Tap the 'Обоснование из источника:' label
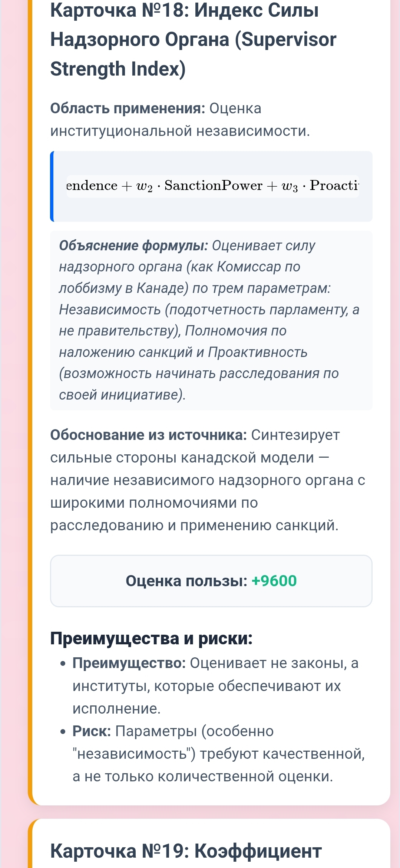400x868 pixels. 148,435
